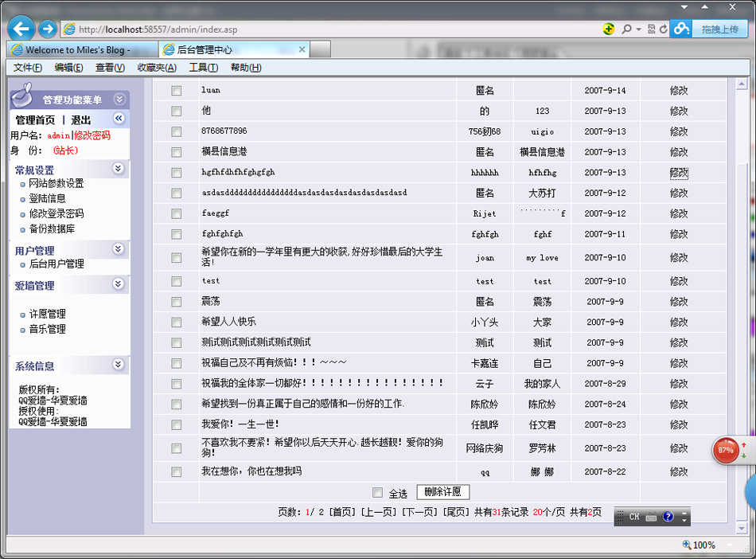Screen dimensions: 756x559
Task: Click the zoom level 100% magnifier
Action: pyautogui.click(x=687, y=545)
